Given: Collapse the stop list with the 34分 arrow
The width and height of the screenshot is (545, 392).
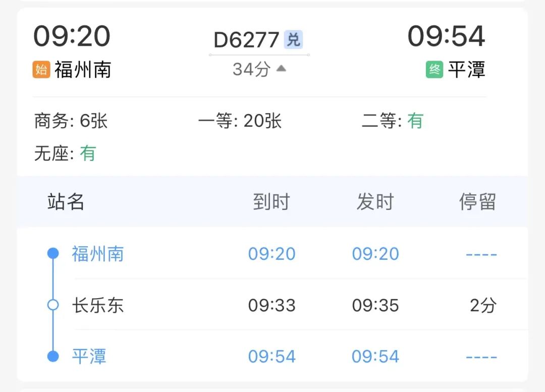Looking at the screenshot, I should tap(281, 69).
